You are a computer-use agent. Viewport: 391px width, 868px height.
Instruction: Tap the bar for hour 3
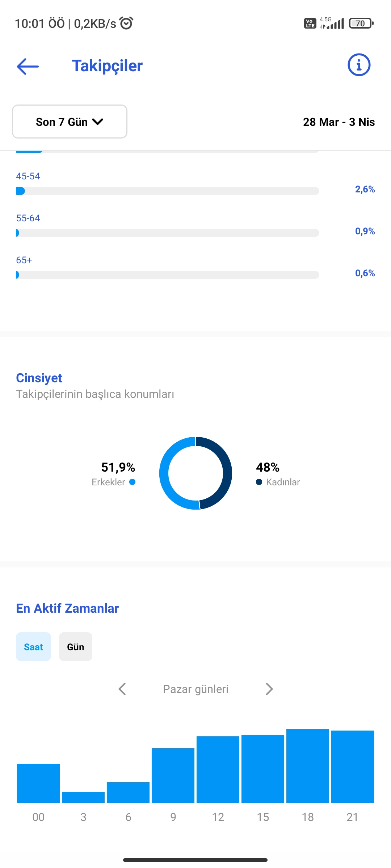pyautogui.click(x=83, y=797)
